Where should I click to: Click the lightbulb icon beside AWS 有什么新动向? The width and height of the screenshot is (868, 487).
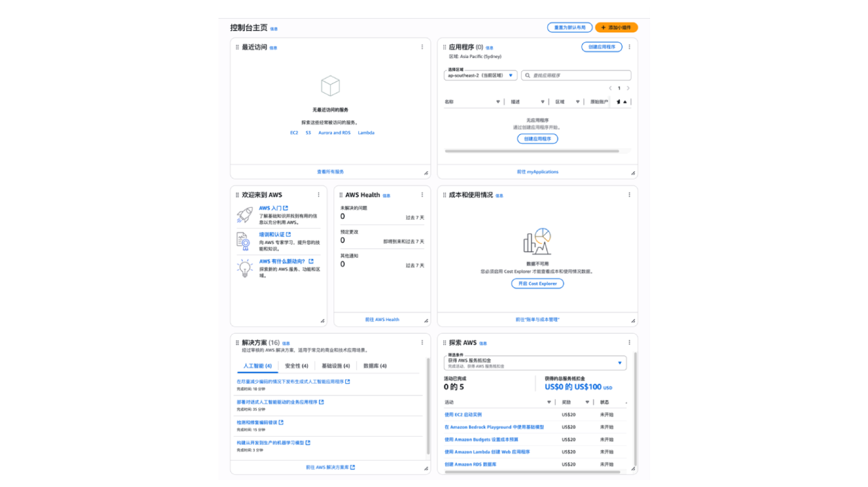(x=245, y=268)
